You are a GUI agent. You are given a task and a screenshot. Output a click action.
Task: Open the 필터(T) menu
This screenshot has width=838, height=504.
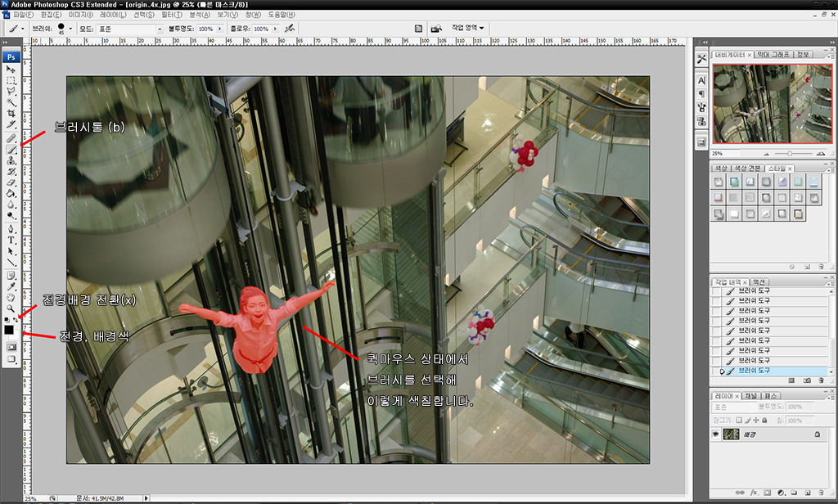(x=172, y=15)
